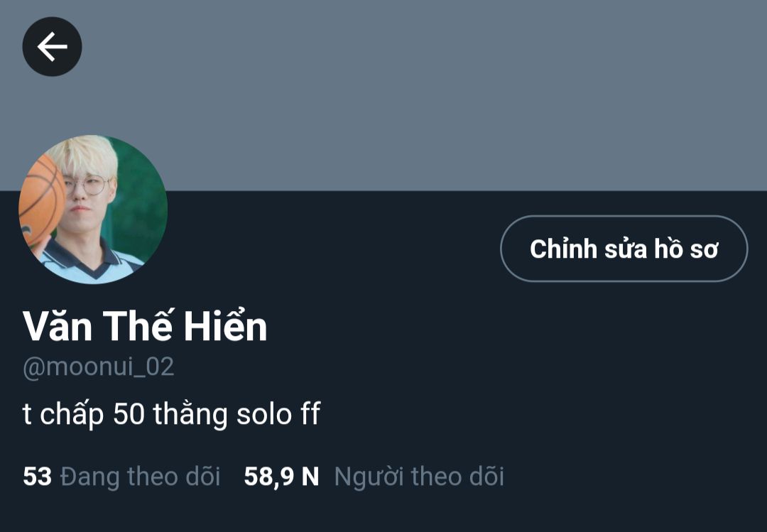Tap the letter N beside 58,9

point(310,477)
